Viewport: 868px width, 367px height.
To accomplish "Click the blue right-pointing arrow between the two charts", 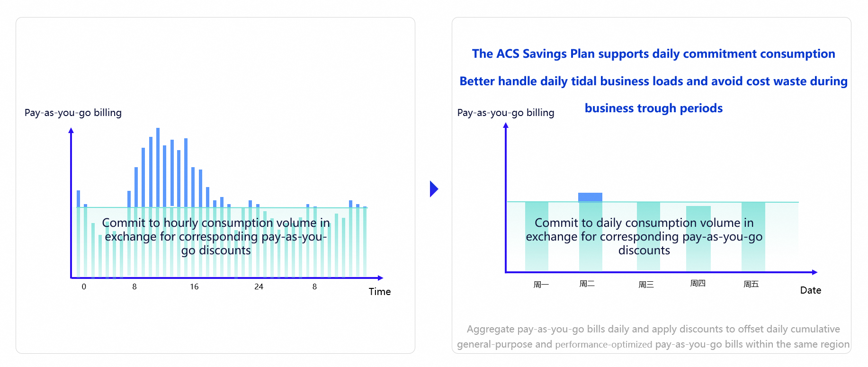I will click(x=434, y=189).
